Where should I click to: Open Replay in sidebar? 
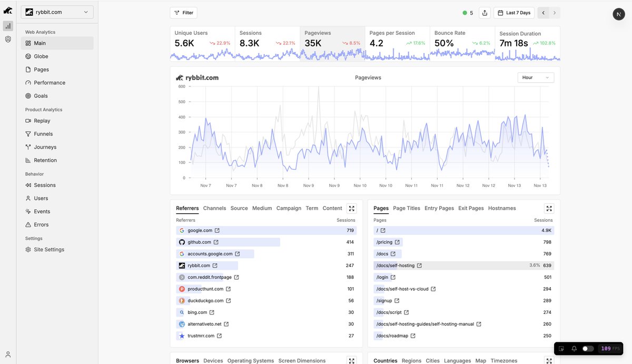pos(57,121)
